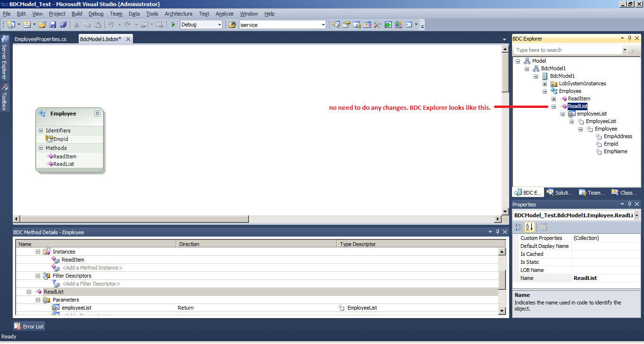
Task: Collapse the Employee entity shape chevron
Action: pos(97,114)
